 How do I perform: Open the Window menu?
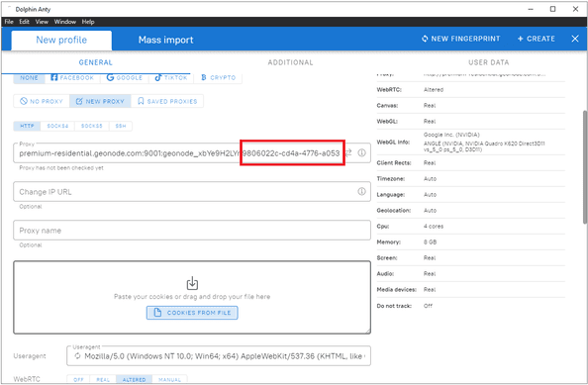(65, 22)
